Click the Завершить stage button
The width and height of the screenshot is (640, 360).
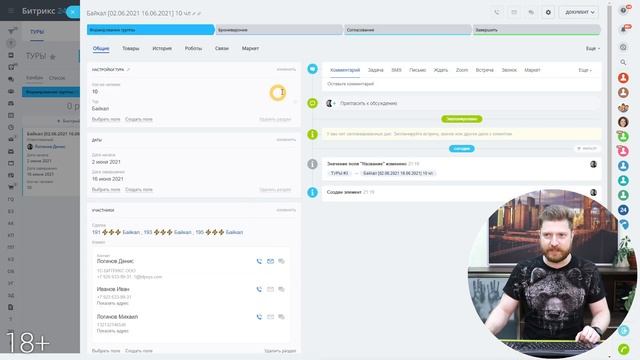point(537,30)
